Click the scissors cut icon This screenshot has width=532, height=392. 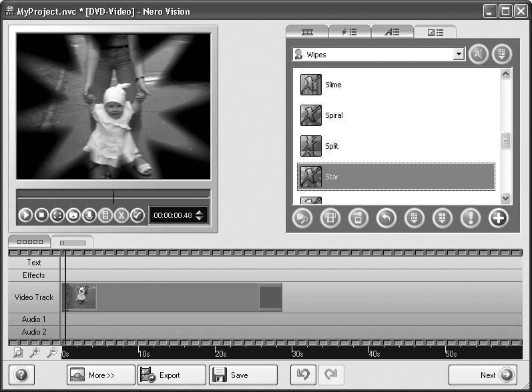click(121, 215)
